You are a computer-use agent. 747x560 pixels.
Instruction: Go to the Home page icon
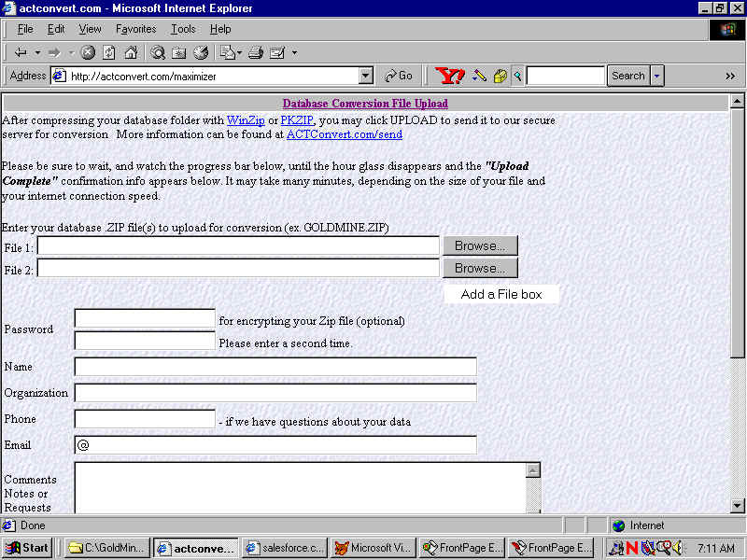(x=131, y=52)
